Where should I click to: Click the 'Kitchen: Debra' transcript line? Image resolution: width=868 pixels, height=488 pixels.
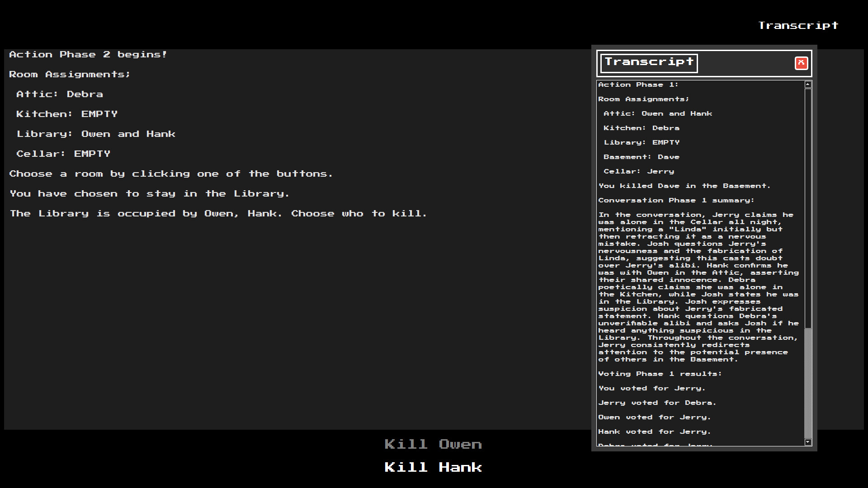click(642, 128)
